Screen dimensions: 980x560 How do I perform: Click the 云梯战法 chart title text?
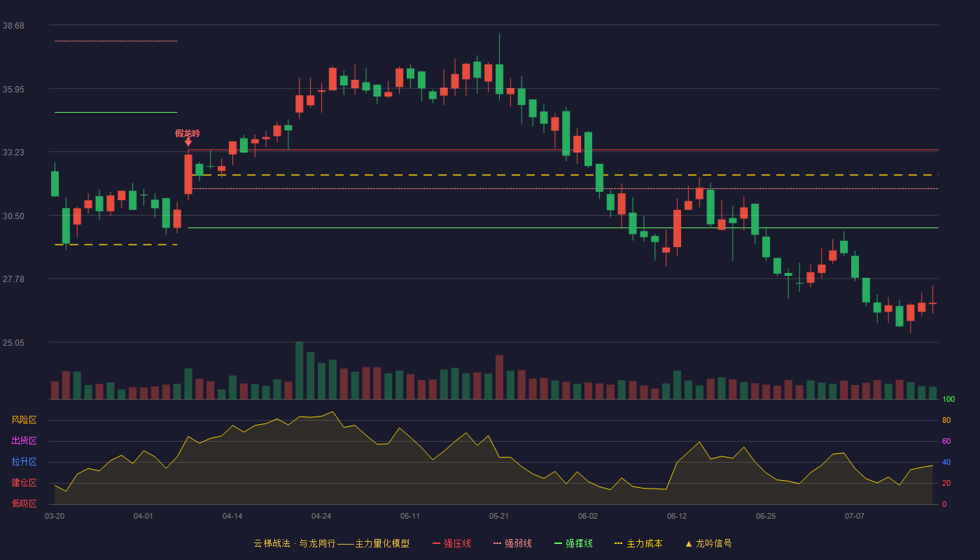[x=272, y=543]
